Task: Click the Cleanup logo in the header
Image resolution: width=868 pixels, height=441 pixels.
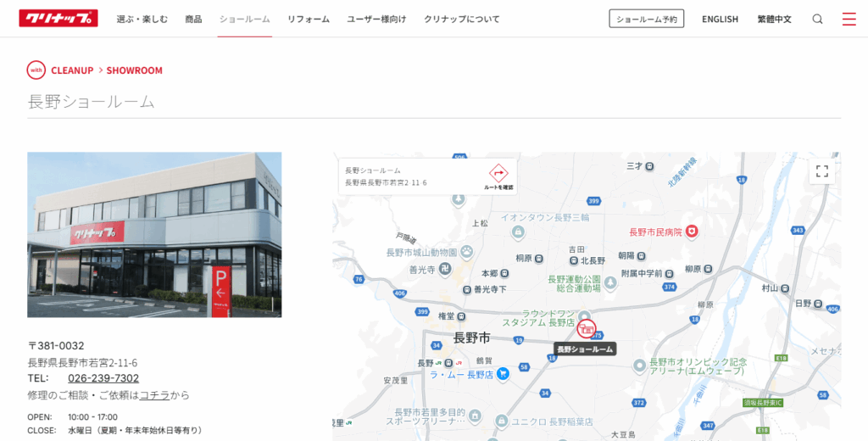Action: click(58, 19)
